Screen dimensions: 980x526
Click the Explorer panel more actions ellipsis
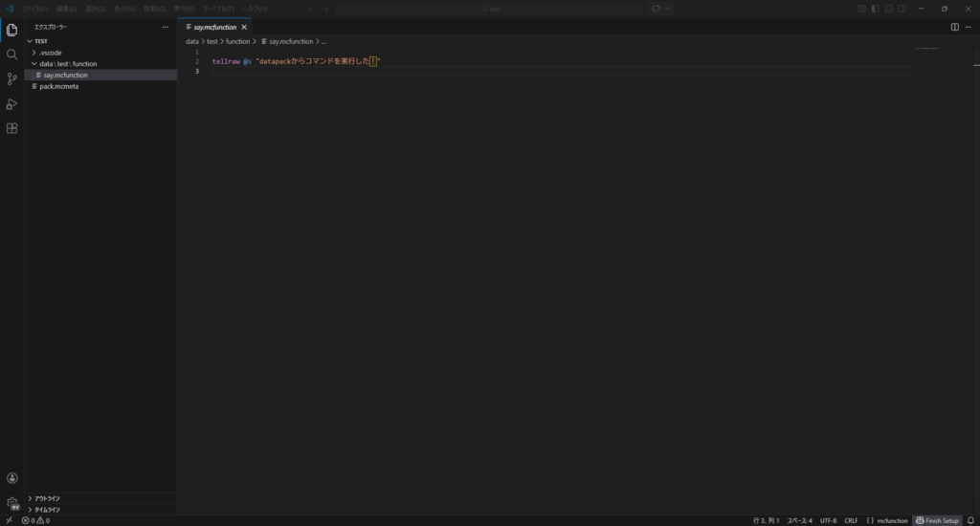point(165,27)
